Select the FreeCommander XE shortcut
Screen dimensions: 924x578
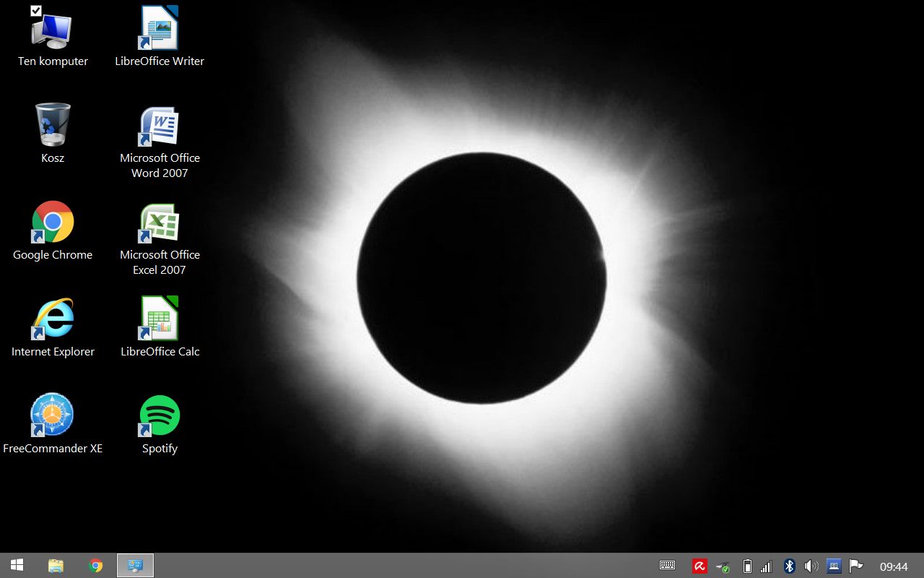(x=53, y=424)
